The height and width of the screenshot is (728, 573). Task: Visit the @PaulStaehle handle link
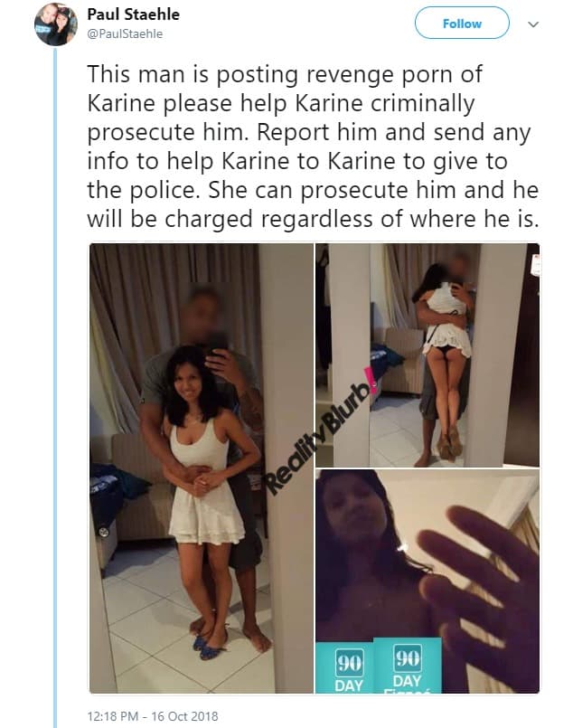pos(125,33)
